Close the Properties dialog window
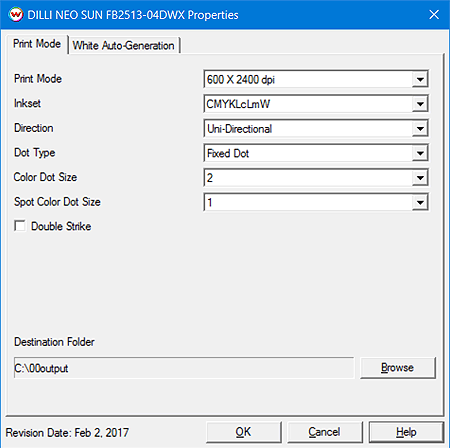Viewport: 450px width, 448px height. [x=434, y=14]
